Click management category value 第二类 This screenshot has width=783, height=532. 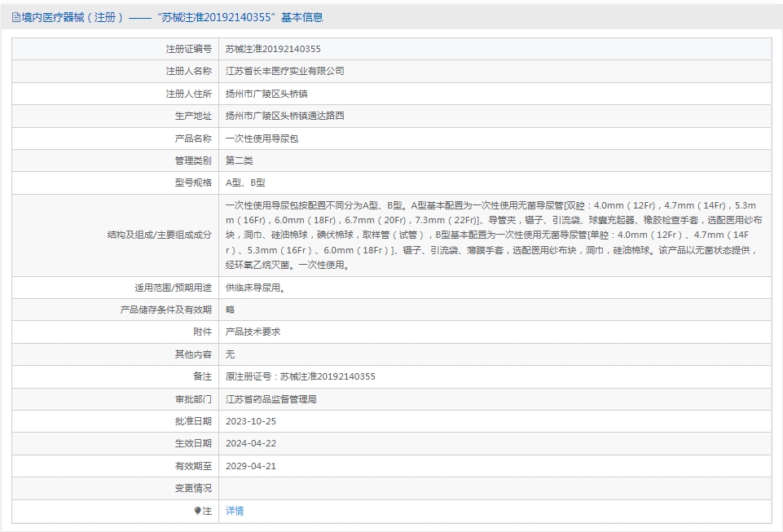pyautogui.click(x=240, y=160)
